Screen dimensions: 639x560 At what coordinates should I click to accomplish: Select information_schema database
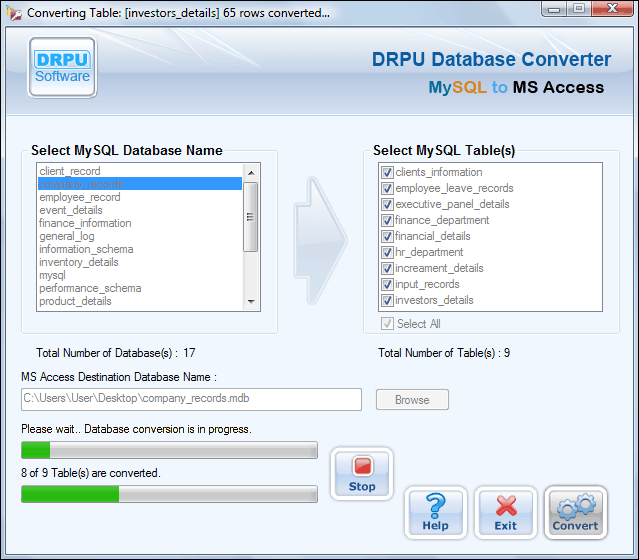(140, 249)
